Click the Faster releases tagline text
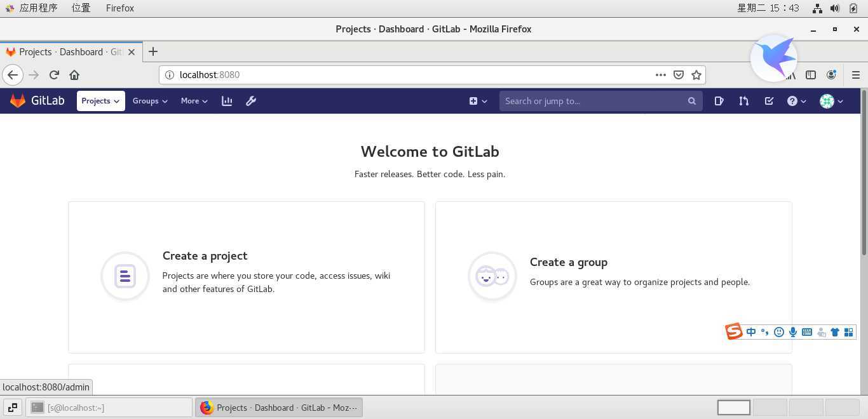 [x=430, y=174]
